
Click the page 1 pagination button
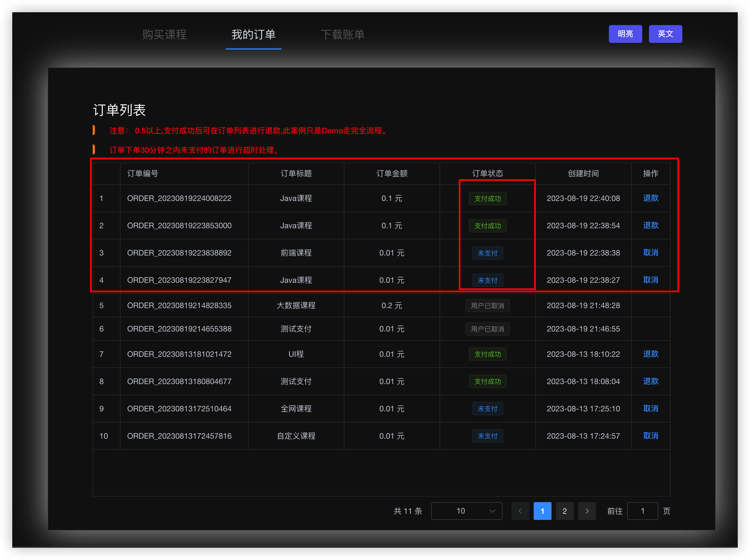point(542,511)
